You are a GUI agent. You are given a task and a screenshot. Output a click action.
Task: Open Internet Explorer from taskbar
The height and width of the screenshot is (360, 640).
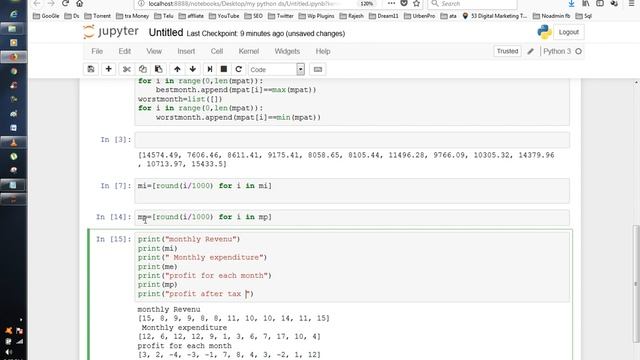13,14
